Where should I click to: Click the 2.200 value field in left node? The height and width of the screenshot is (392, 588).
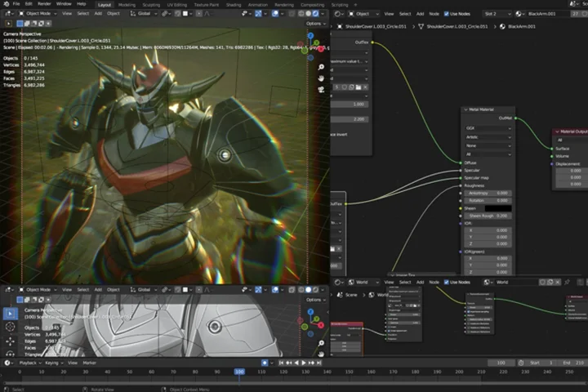tap(350, 119)
